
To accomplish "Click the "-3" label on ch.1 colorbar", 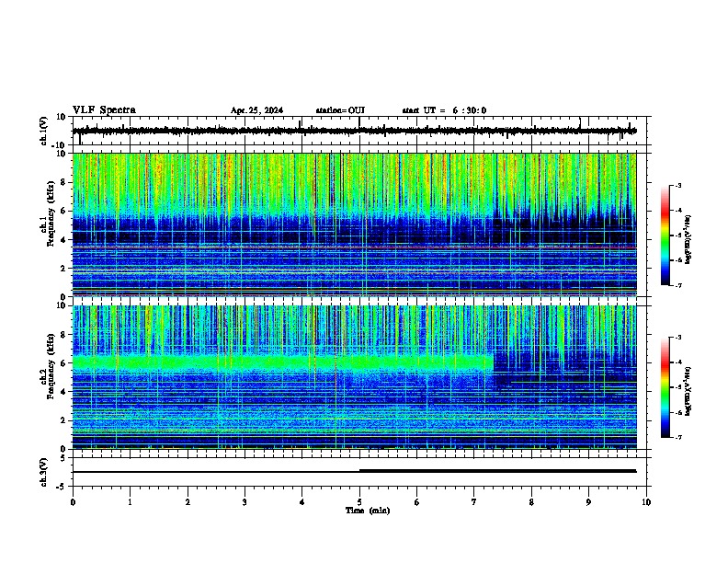I will point(677,185).
